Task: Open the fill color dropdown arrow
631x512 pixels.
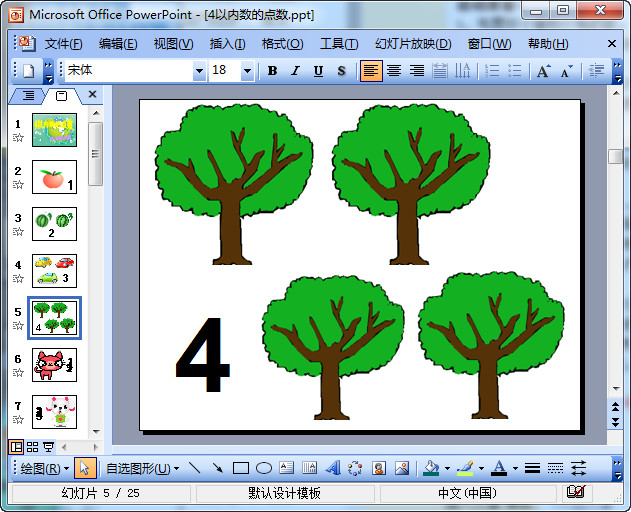Action: click(x=447, y=469)
